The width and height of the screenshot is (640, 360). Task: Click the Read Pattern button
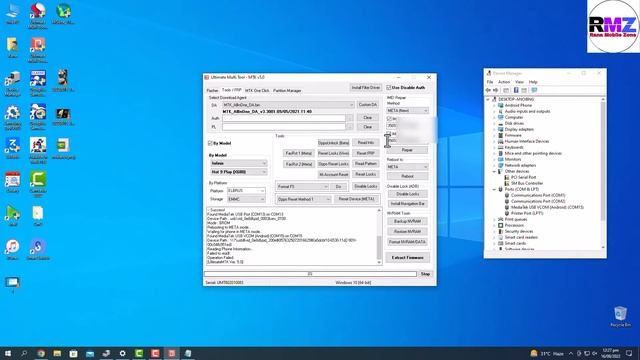(365, 164)
